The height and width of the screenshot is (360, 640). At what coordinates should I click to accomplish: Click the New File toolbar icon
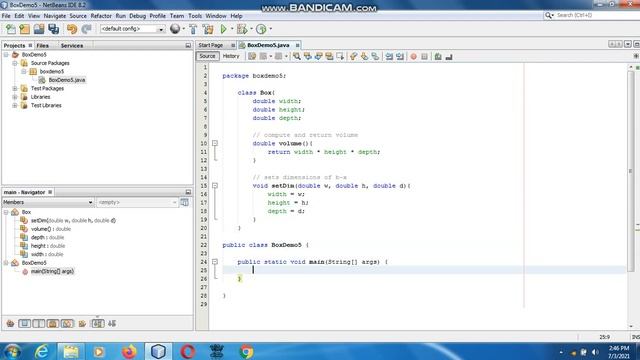click(11, 29)
